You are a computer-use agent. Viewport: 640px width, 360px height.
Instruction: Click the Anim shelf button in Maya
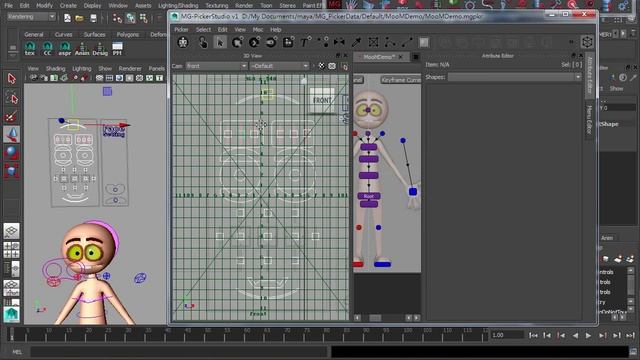coord(82,49)
